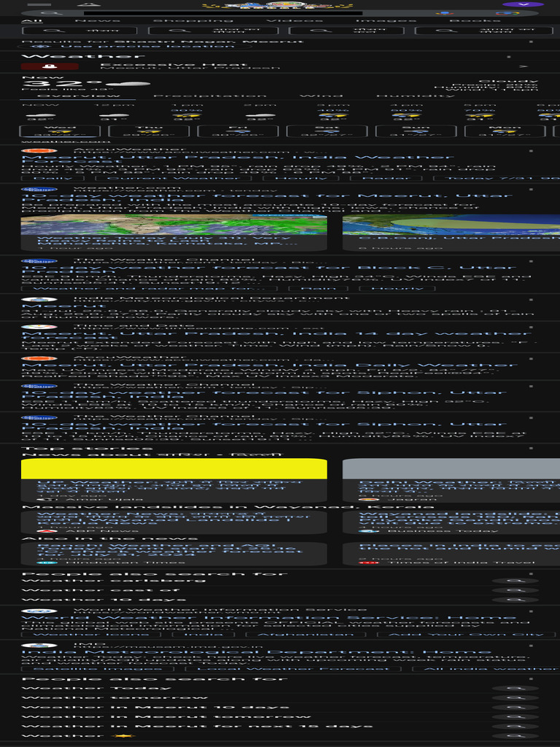Select the Wed daily forecast card
This screenshot has height=747, width=560.
coord(60,131)
